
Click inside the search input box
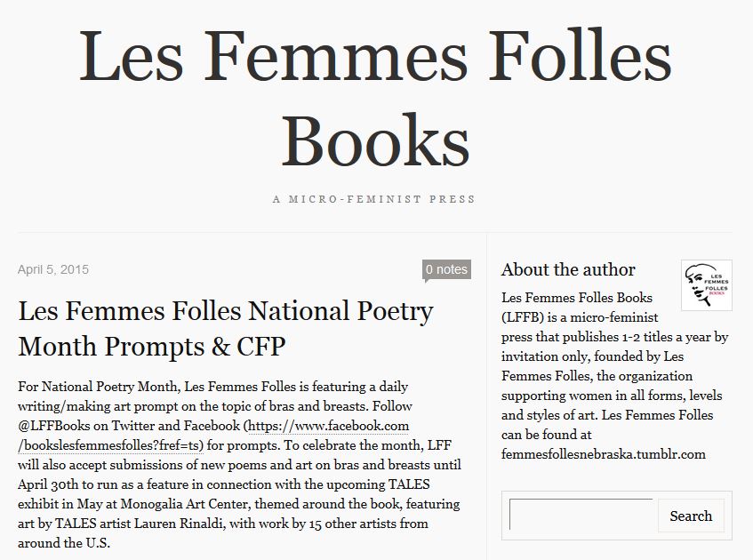(x=580, y=516)
